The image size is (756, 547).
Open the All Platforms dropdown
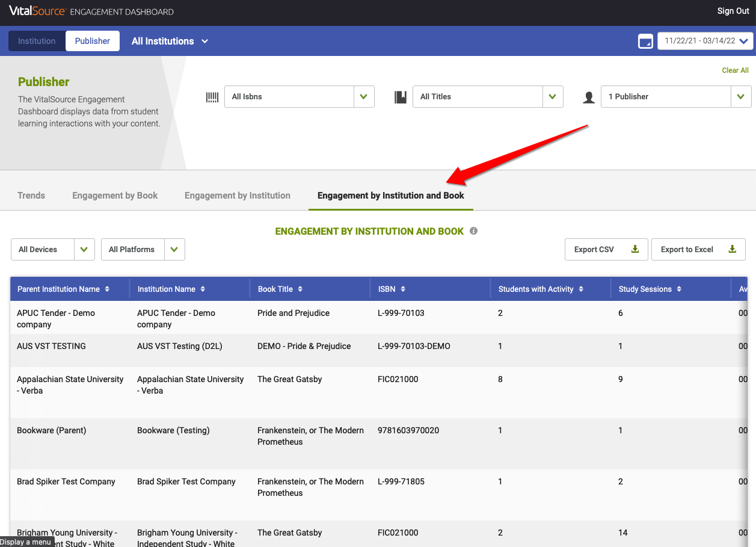pyautogui.click(x=143, y=249)
